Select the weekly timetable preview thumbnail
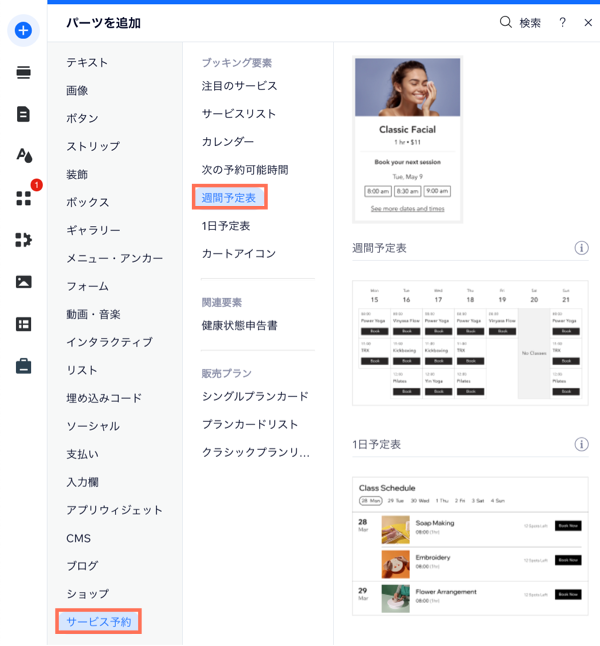 pos(469,341)
